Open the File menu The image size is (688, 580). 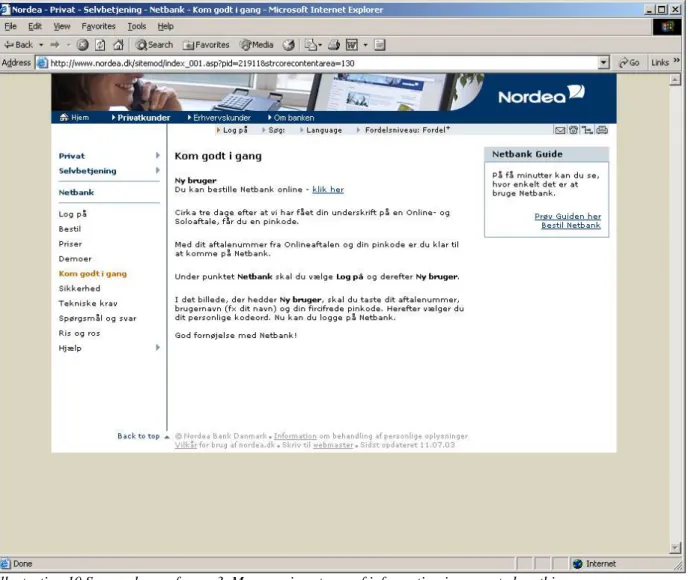pos(11,26)
